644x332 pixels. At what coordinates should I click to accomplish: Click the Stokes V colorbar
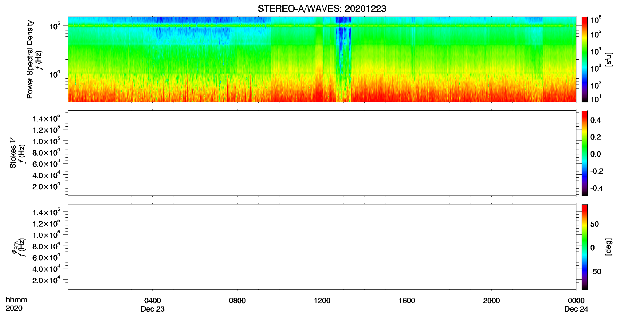click(585, 153)
